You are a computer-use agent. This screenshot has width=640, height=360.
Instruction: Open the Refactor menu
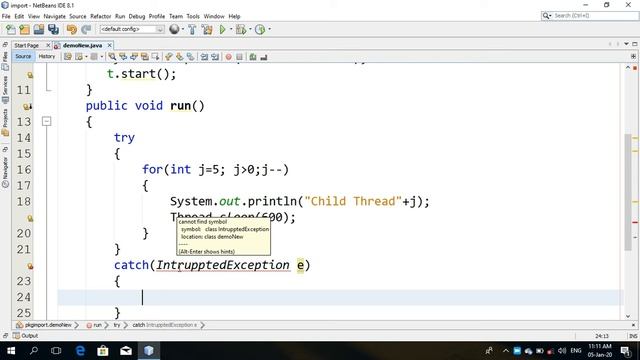[x=100, y=16]
